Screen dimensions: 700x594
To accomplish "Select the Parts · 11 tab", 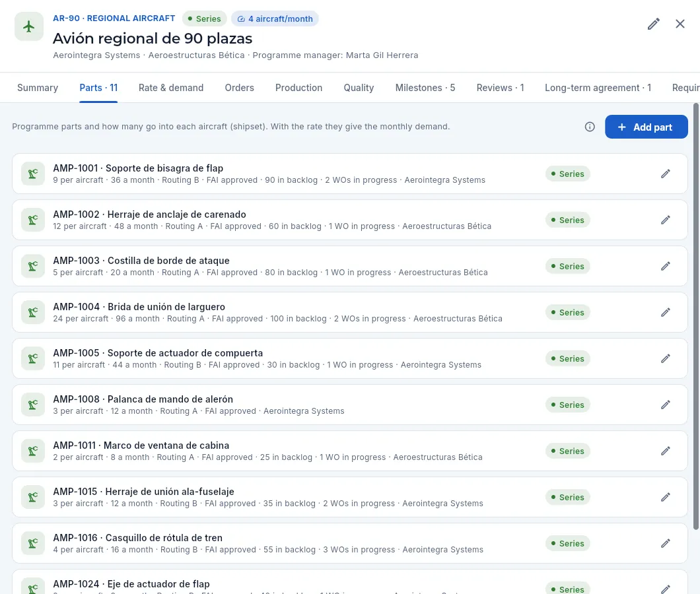I will click(98, 88).
